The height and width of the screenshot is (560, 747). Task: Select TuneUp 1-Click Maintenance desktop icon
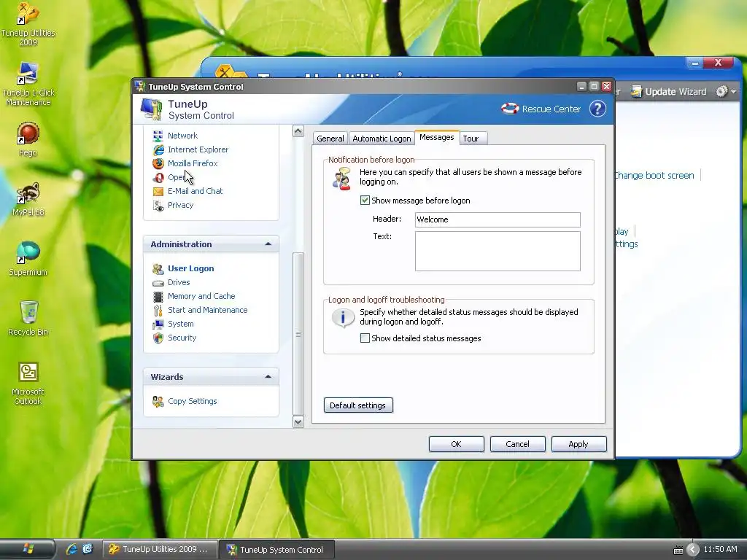[x=28, y=84]
